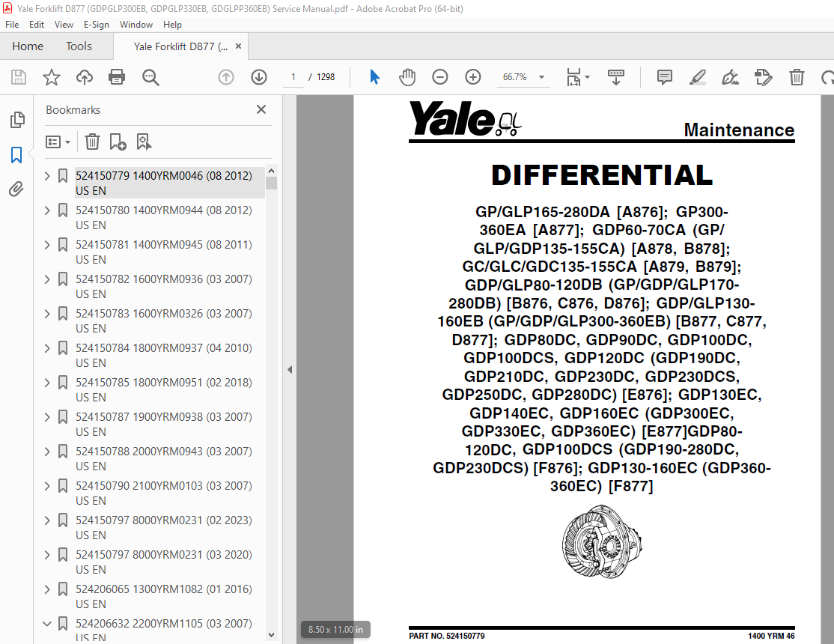Open the File menu
Viewport: 834px width, 644px height.
click(x=12, y=25)
